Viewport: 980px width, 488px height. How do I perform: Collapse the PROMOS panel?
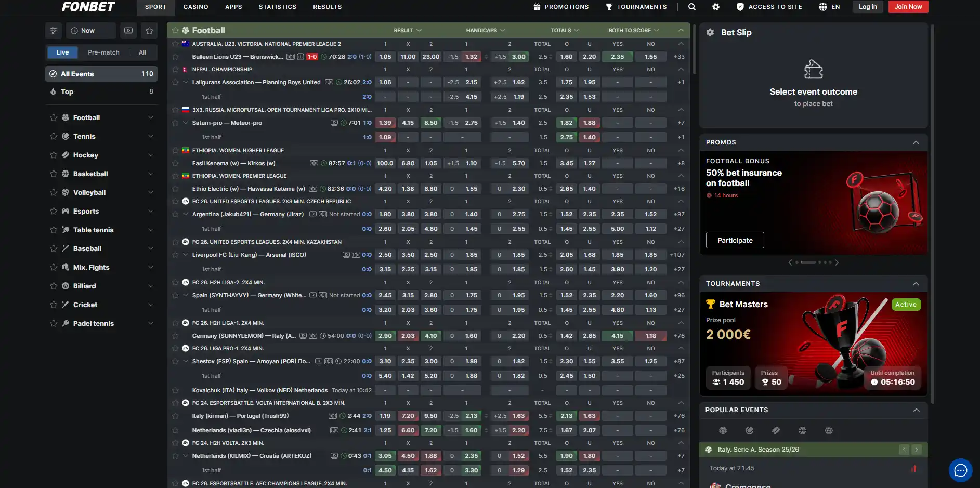point(916,142)
